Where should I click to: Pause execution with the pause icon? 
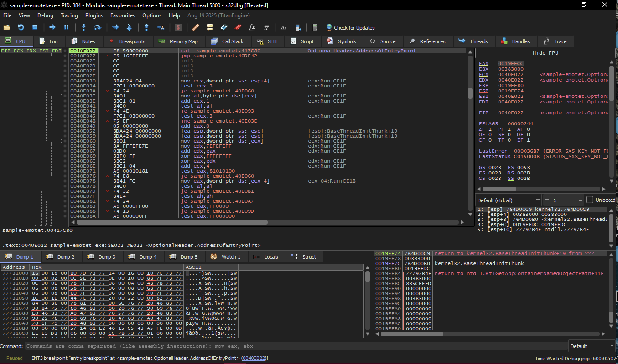pos(66,27)
